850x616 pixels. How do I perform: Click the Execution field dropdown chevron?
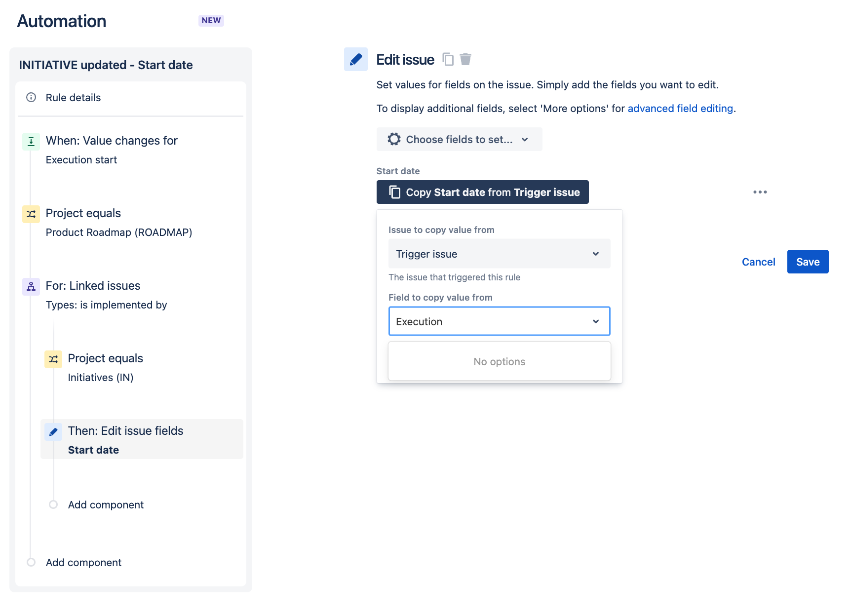[596, 321]
